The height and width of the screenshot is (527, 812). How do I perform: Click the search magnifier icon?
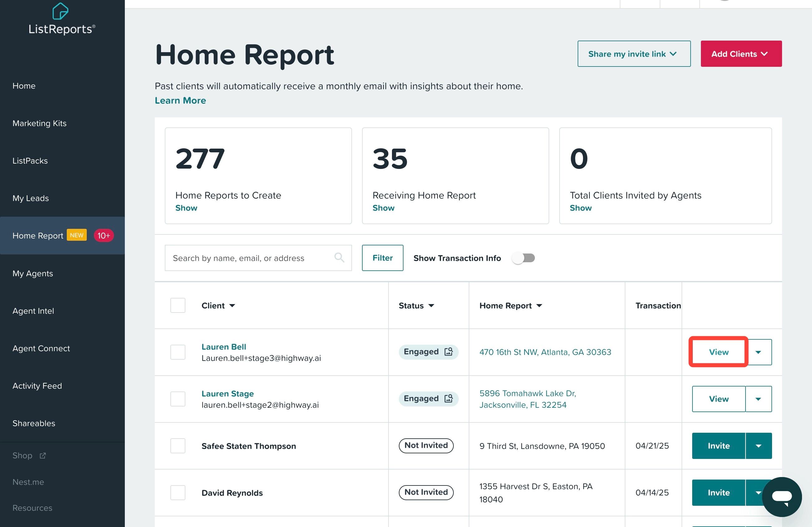pos(339,257)
